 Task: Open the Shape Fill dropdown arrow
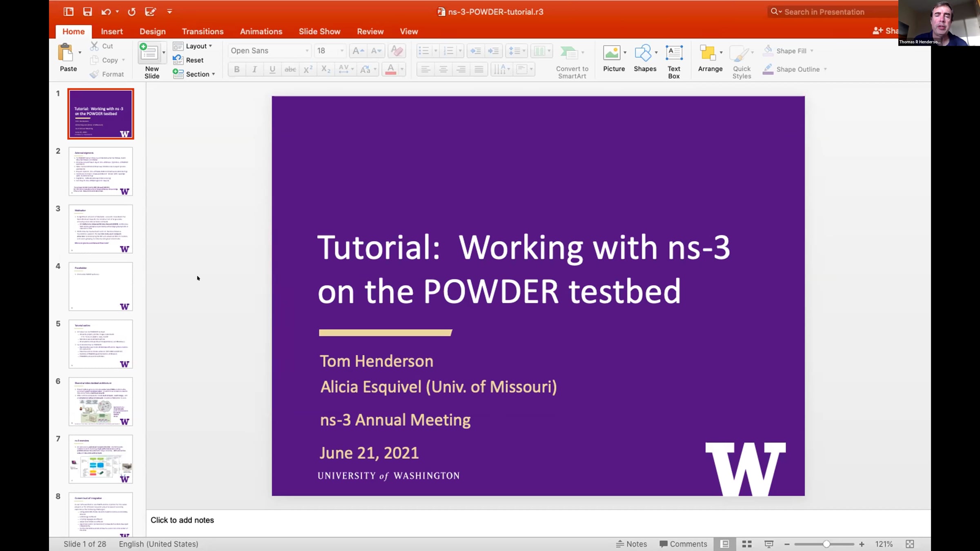pyautogui.click(x=812, y=51)
